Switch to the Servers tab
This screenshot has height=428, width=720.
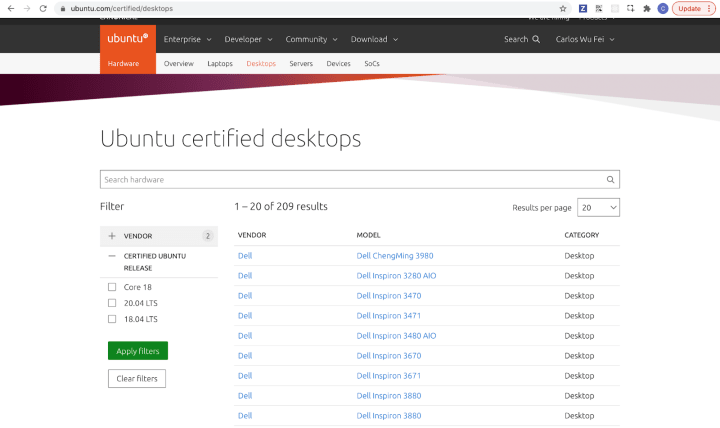point(301,63)
